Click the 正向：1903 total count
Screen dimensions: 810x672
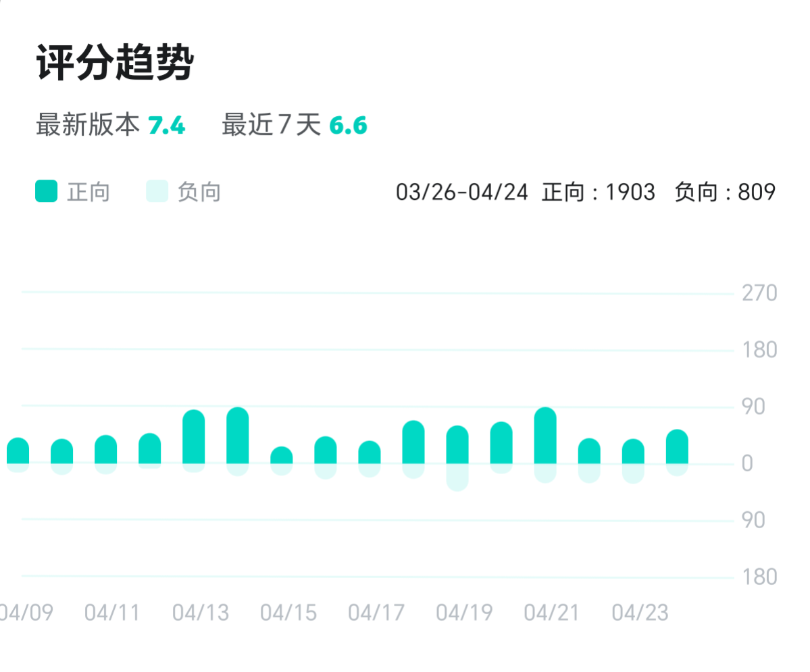[598, 192]
